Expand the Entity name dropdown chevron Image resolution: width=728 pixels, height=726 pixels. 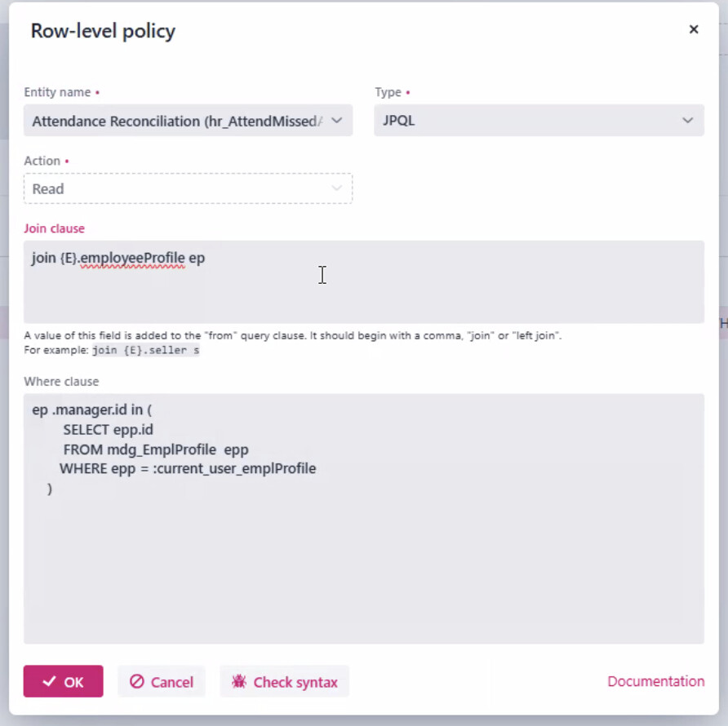tap(337, 121)
